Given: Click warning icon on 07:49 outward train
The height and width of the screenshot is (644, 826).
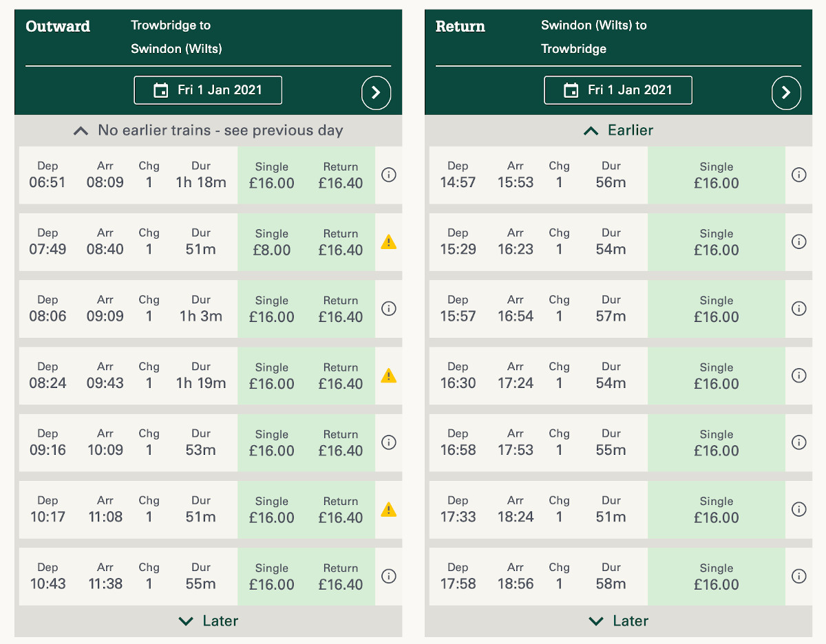Looking at the screenshot, I should click(x=389, y=241).
